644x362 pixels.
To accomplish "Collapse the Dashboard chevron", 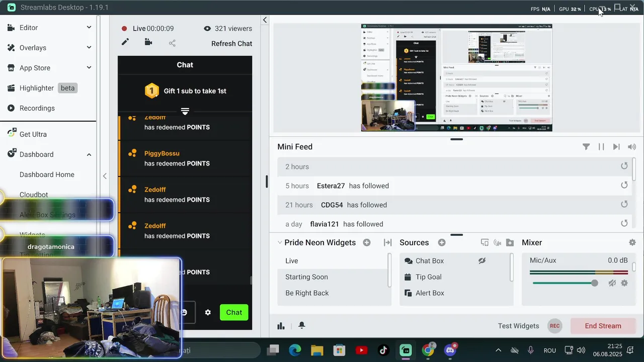I will click(89, 154).
